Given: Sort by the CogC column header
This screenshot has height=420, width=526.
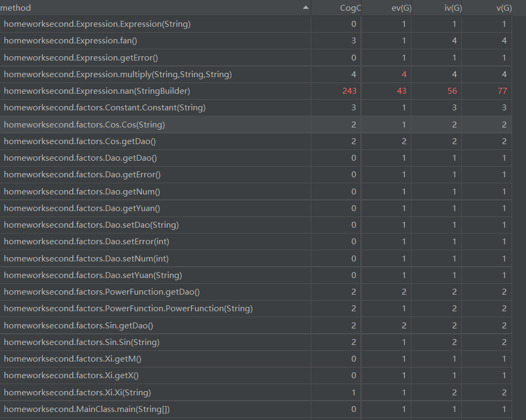Looking at the screenshot, I should click(350, 8).
